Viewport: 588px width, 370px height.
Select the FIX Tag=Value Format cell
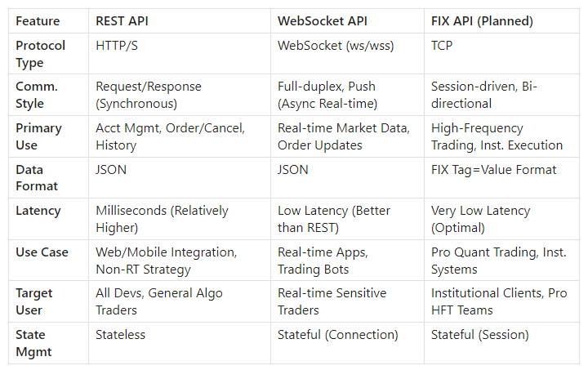501,178
